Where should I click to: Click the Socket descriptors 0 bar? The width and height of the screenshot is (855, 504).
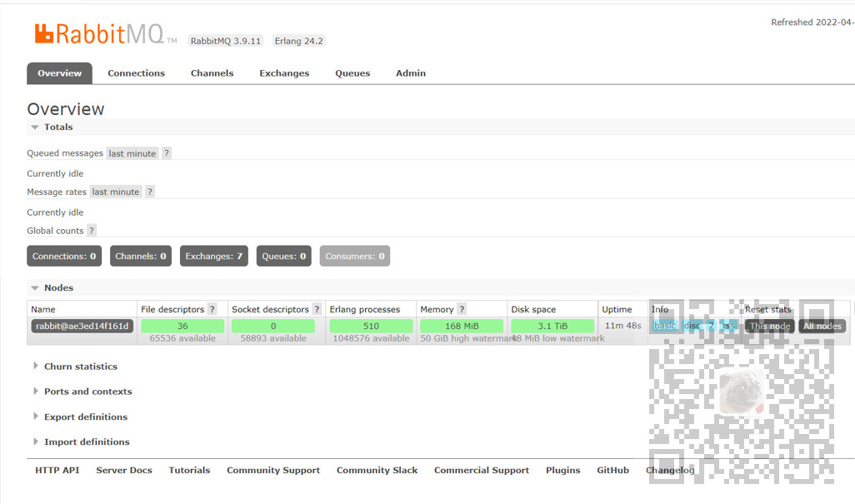tap(273, 326)
